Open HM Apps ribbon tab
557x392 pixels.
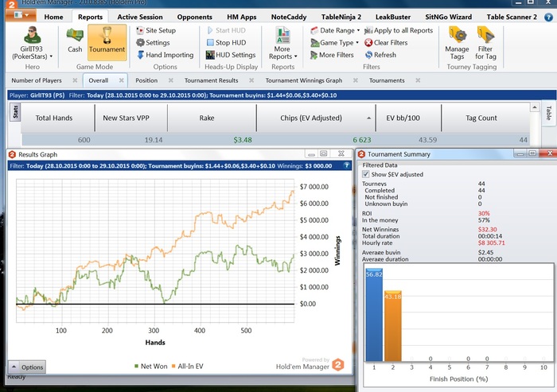tap(242, 17)
